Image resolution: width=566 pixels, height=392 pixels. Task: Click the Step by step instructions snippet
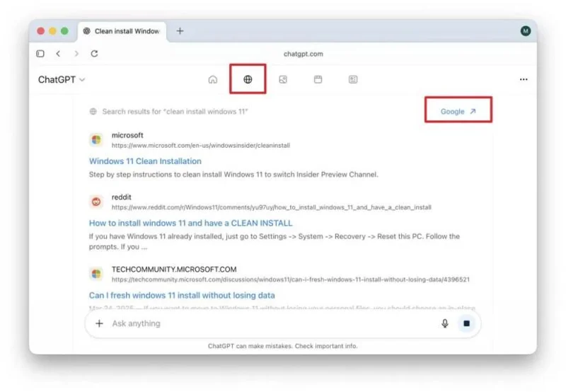pyautogui.click(x=233, y=174)
